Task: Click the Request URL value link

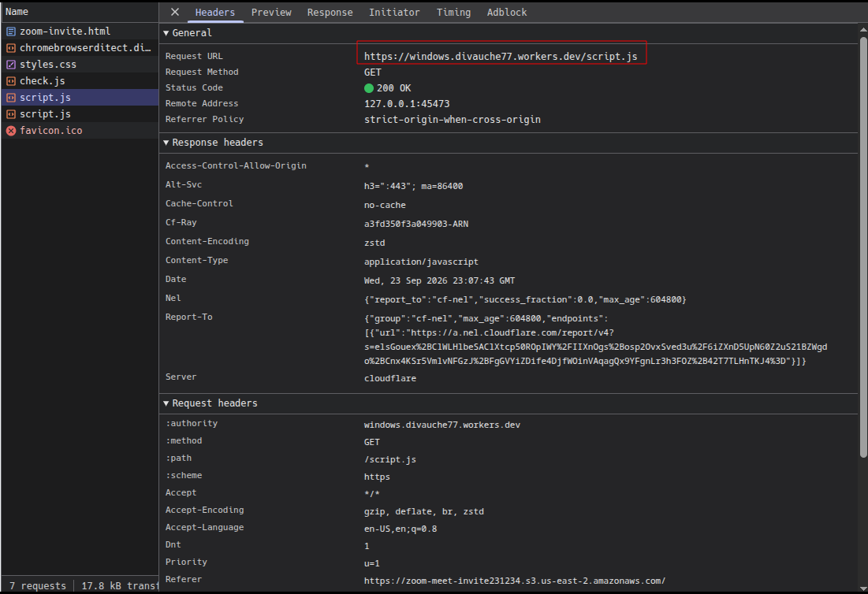Action: 501,57
